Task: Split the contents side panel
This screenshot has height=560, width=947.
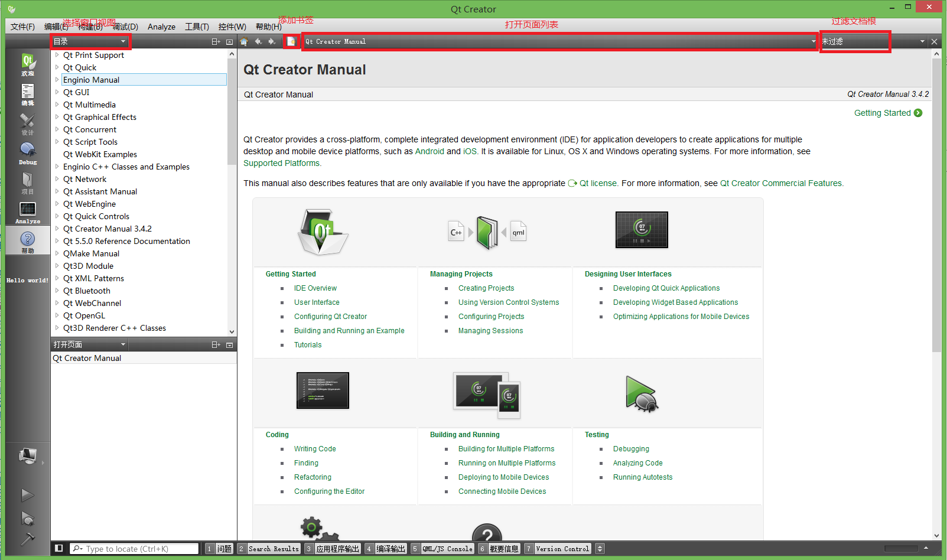Action: (x=216, y=41)
